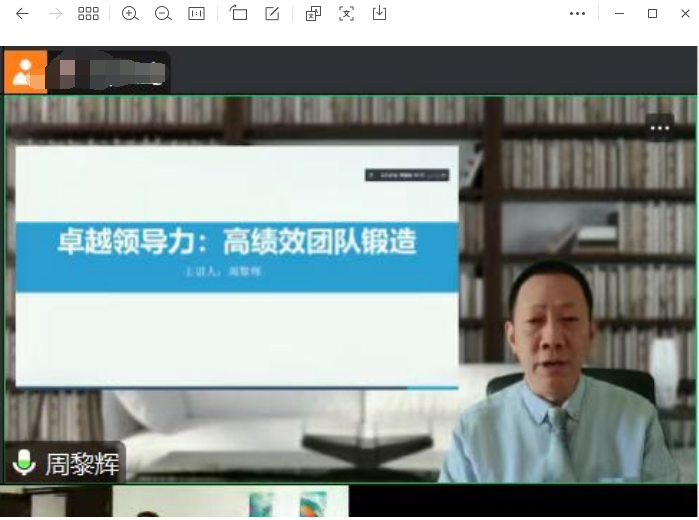Click the slide title 卓越领导力：高绩效团队锻造

pyautogui.click(x=236, y=241)
